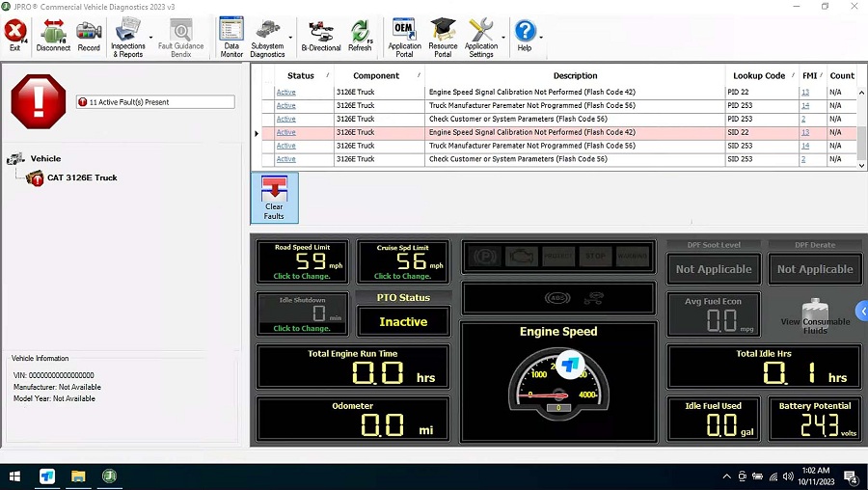
Task: Expand the blue side panel arrow
Action: click(x=862, y=312)
